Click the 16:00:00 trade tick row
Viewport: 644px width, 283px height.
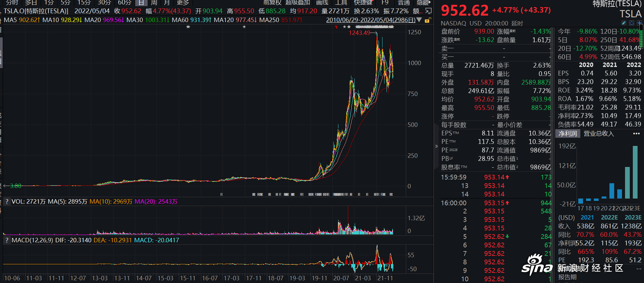496,203
